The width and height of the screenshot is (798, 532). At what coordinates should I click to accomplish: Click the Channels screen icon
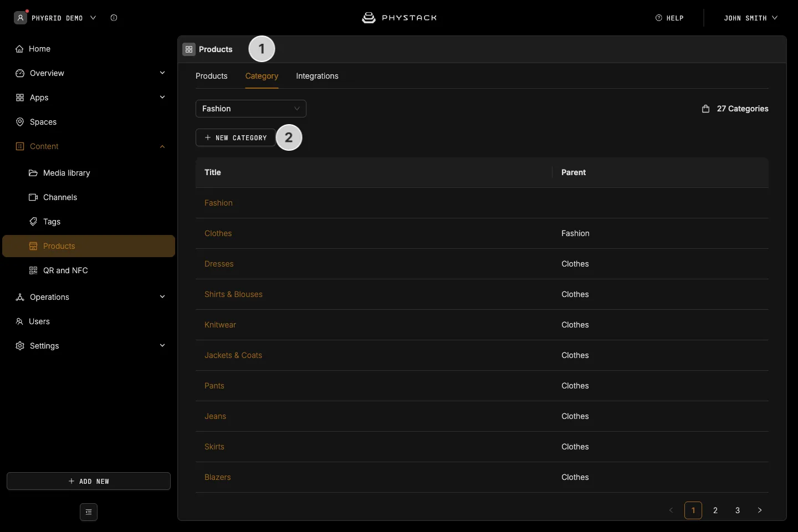coord(33,197)
